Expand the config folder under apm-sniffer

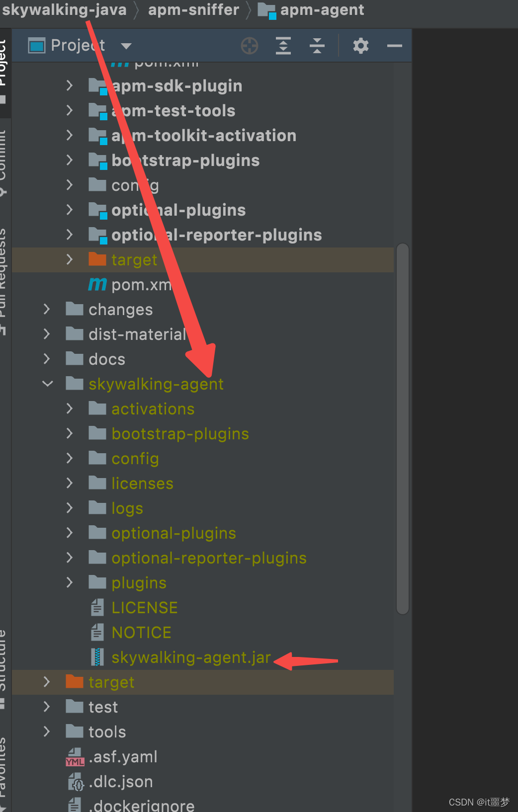[x=70, y=185]
